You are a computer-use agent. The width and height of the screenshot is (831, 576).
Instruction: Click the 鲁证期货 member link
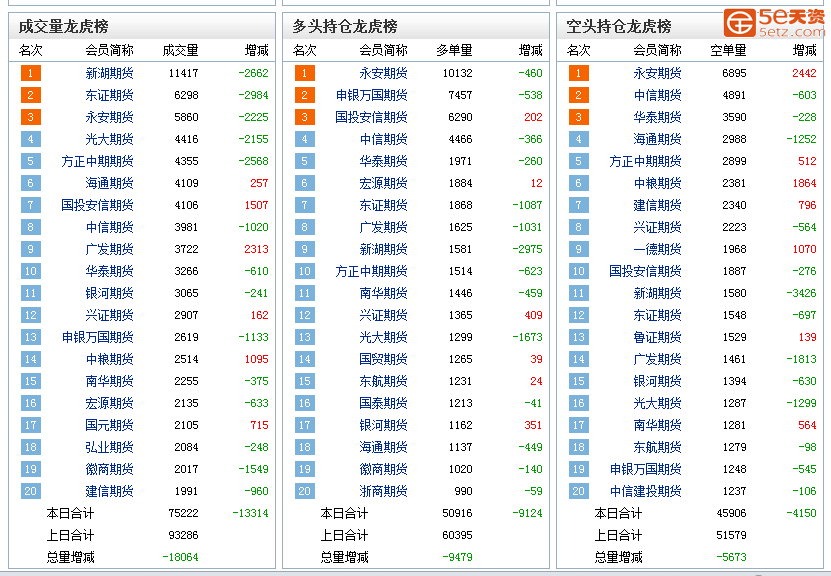(x=657, y=337)
